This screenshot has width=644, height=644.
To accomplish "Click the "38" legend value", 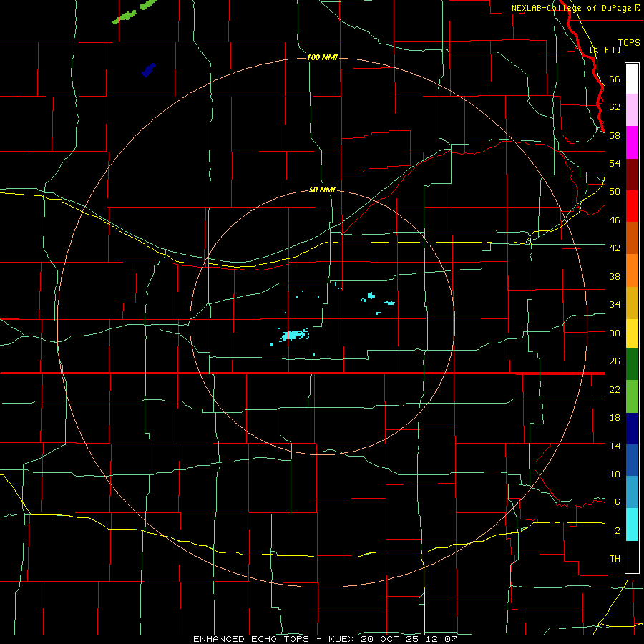I will coord(615,276).
